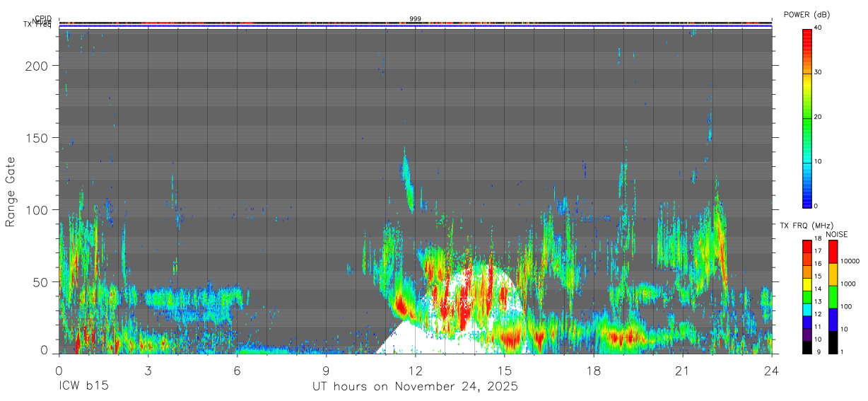868x401 pixels.
Task: Click the ICW b15 radar beam label
Action: [83, 387]
